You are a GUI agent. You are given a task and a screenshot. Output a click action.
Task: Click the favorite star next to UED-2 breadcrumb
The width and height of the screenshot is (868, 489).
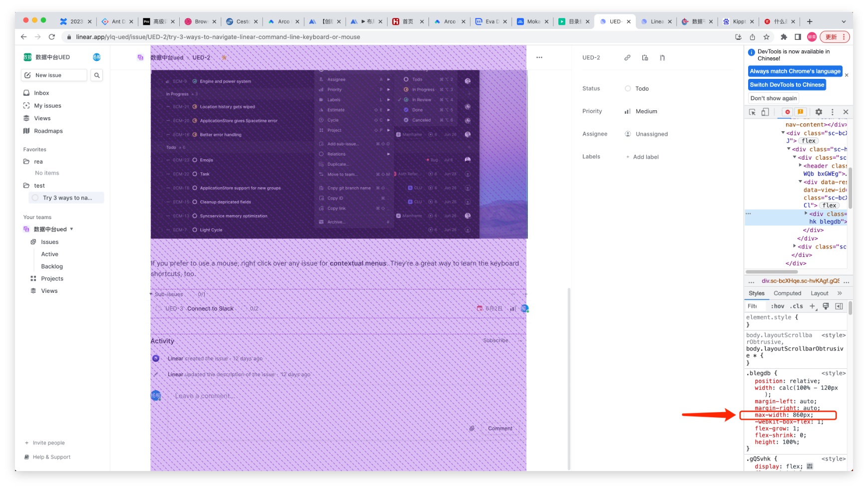click(224, 57)
